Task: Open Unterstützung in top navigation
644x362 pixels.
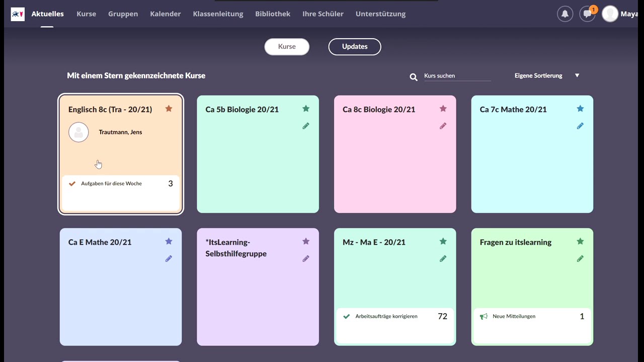Action: pyautogui.click(x=380, y=14)
